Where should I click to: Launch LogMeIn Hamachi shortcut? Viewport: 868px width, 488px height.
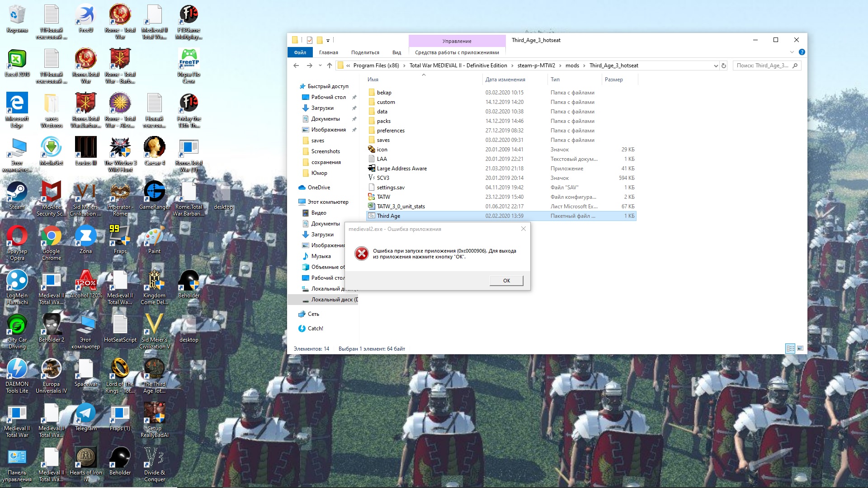coord(17,287)
